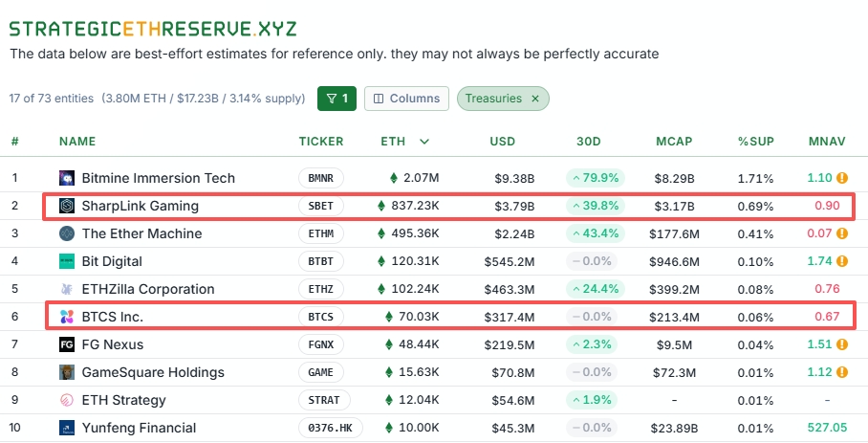This screenshot has height=443, width=868.
Task: Open the filter button showing 1 active
Action: click(x=336, y=99)
